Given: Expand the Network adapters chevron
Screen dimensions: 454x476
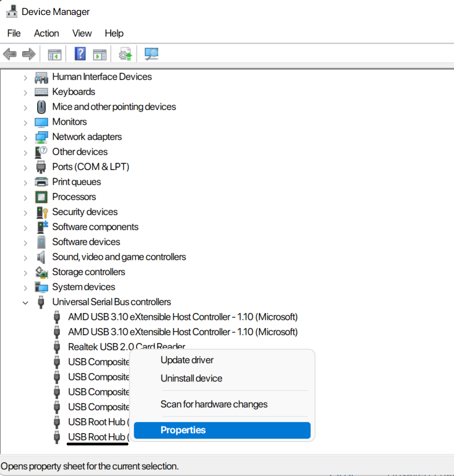Looking at the screenshot, I should pos(25,138).
